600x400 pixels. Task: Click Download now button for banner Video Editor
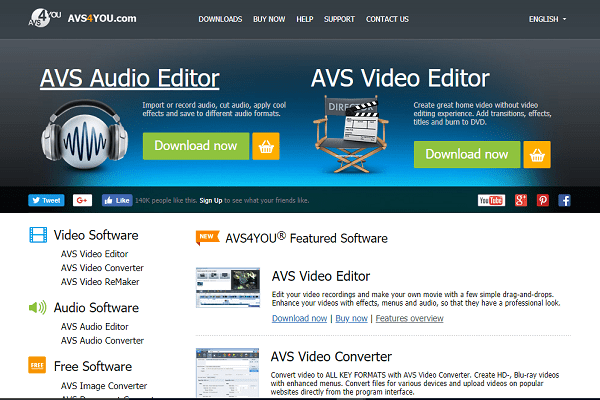click(x=467, y=155)
